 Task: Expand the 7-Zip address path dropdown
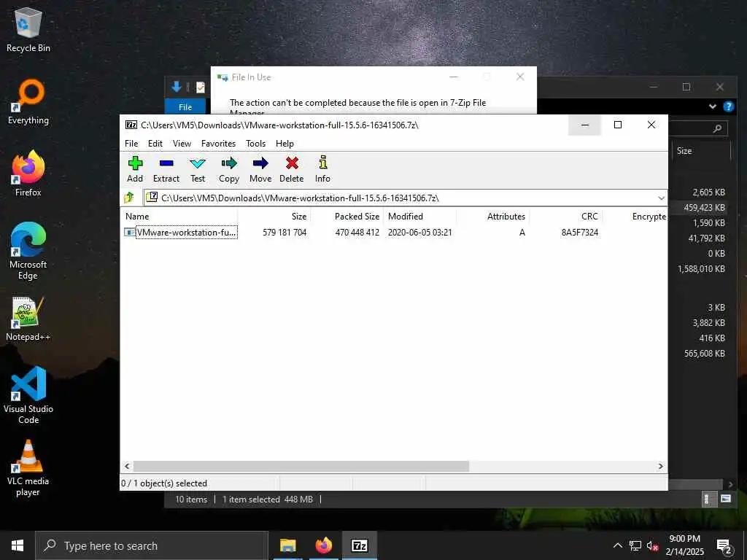point(661,198)
